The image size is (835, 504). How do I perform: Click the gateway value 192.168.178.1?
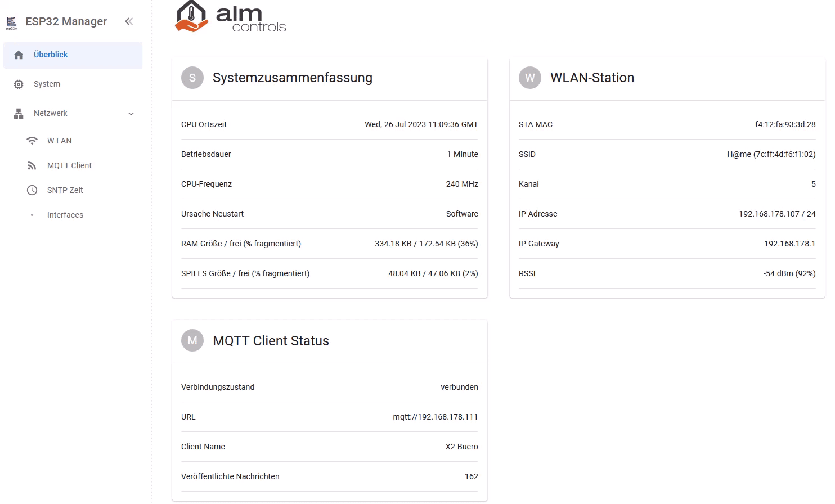coord(790,244)
